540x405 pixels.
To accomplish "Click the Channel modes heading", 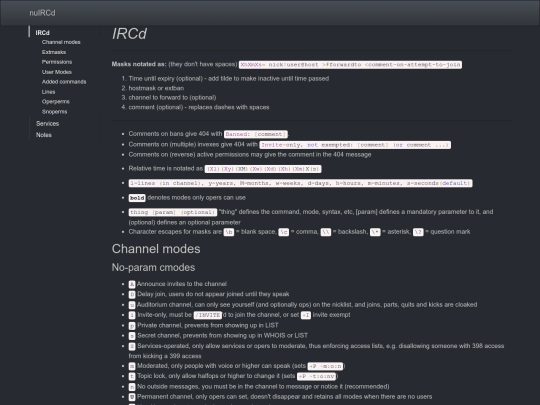I will coord(156,249).
